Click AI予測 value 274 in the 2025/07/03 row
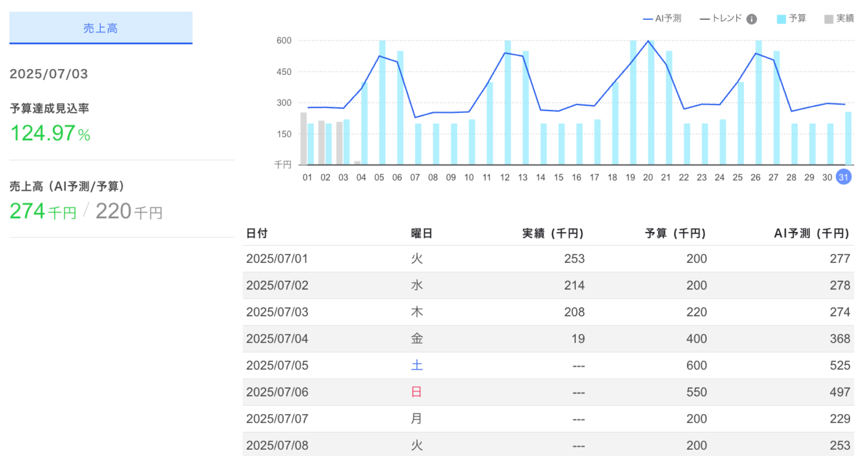Viewport: 868px width, 456px height. (840, 312)
